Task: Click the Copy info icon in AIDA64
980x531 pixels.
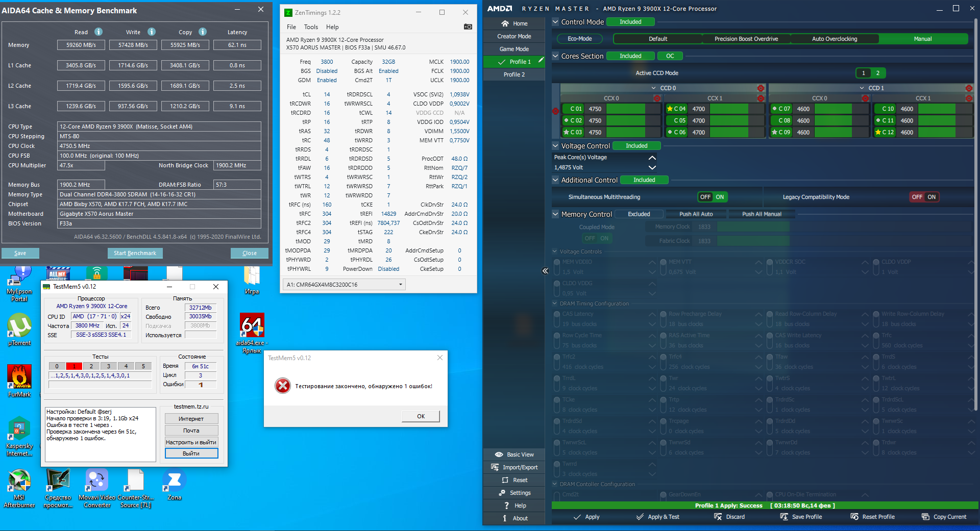Action: (x=203, y=32)
